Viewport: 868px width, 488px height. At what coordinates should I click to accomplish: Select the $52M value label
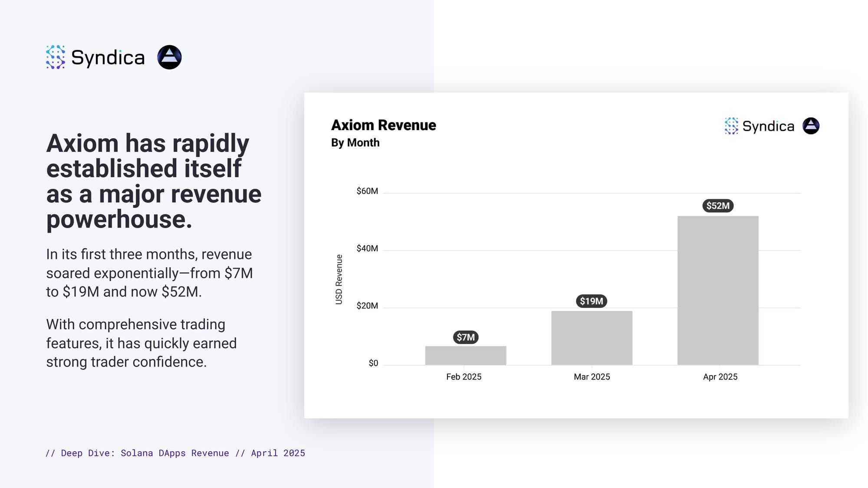click(718, 206)
